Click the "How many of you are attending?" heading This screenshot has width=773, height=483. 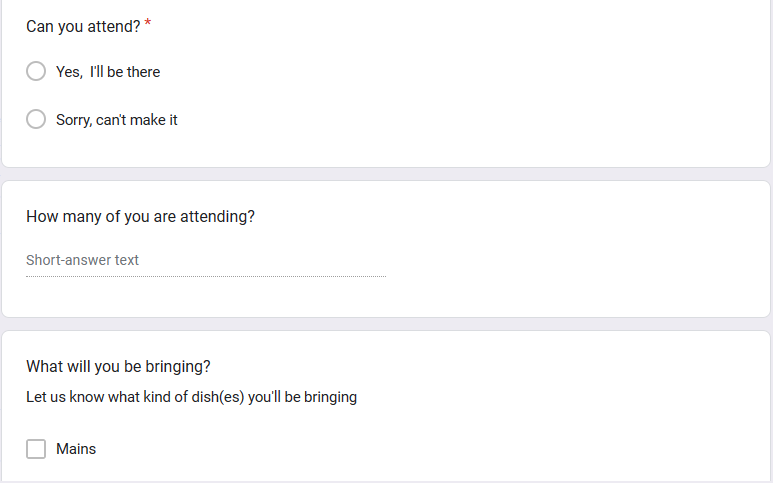point(140,216)
